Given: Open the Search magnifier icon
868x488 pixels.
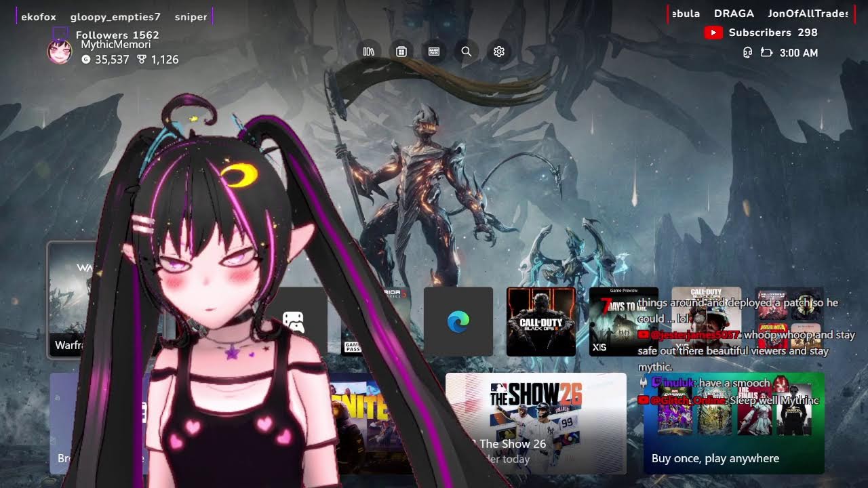Looking at the screenshot, I should [x=467, y=52].
